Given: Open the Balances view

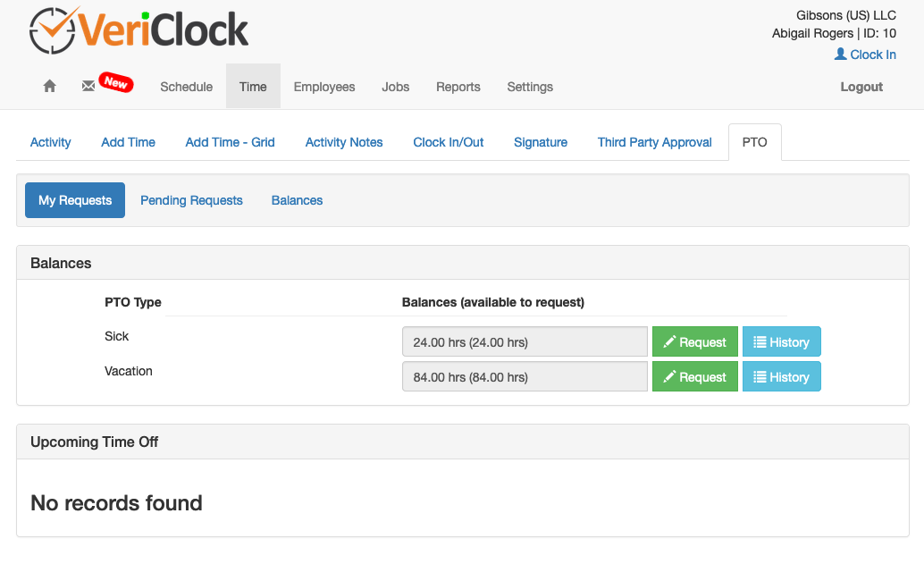Looking at the screenshot, I should click(x=297, y=200).
